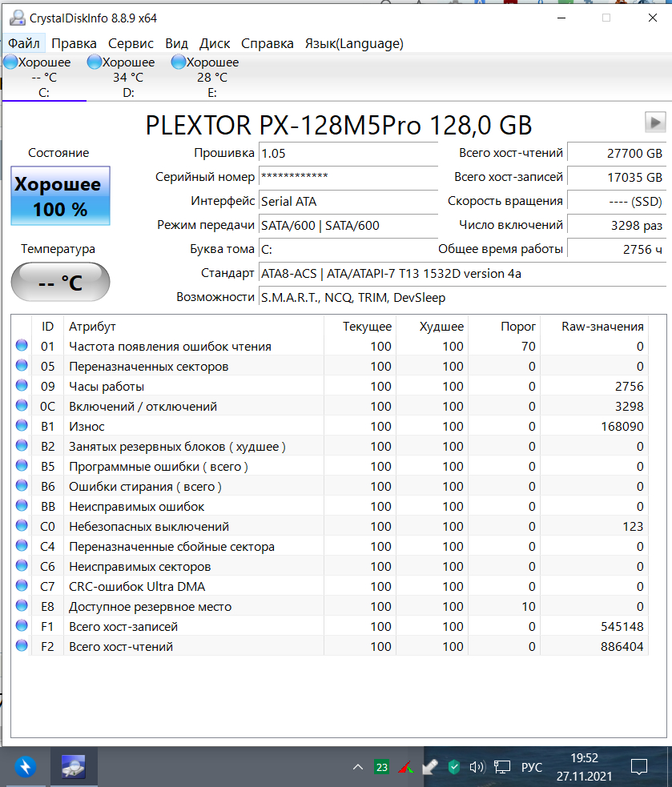Click the status orb for attribute F1
The image size is (672, 787).
point(22,625)
